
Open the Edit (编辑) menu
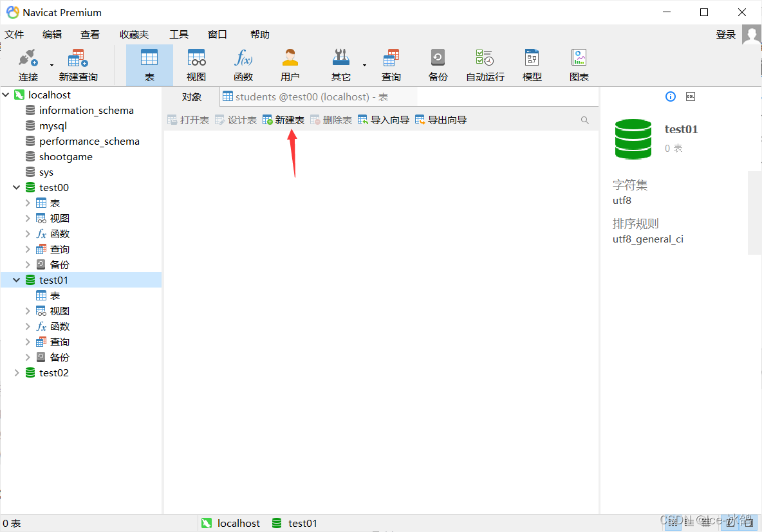click(52, 35)
